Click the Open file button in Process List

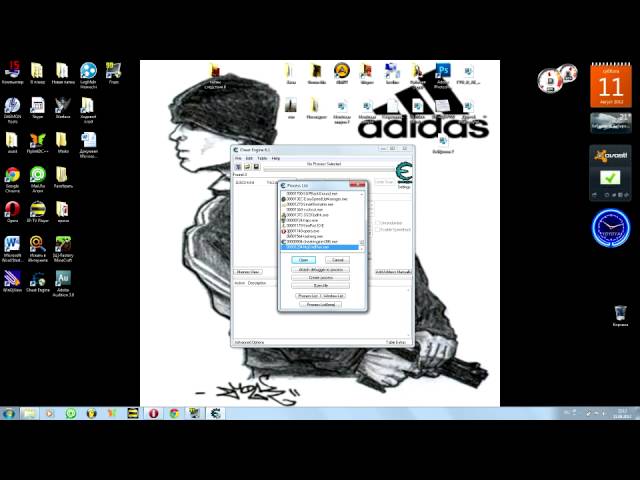point(320,285)
